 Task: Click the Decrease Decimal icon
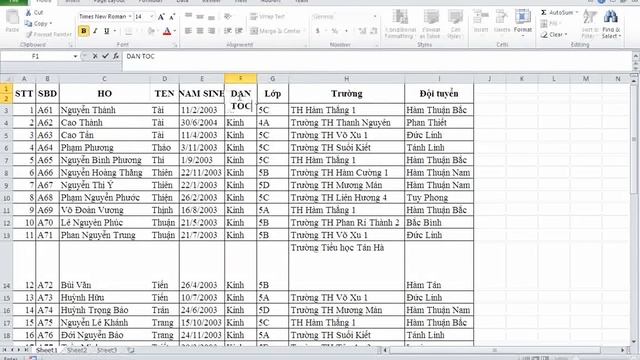pyautogui.click(x=373, y=31)
